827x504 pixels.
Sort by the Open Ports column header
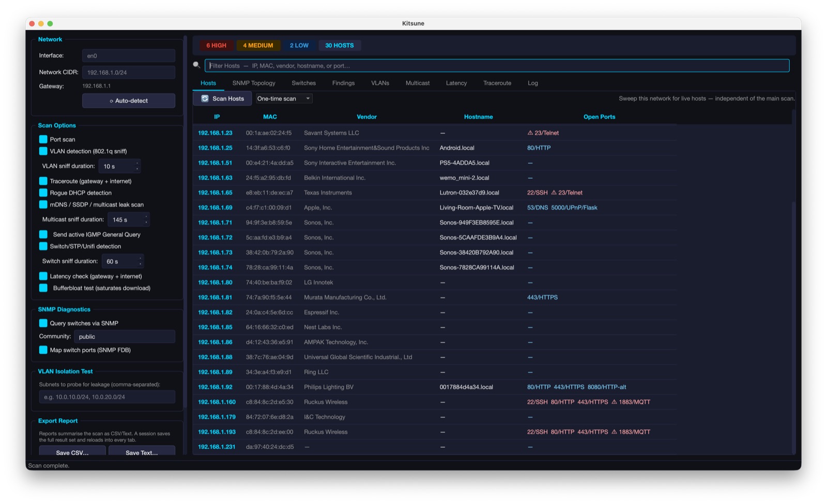599,117
